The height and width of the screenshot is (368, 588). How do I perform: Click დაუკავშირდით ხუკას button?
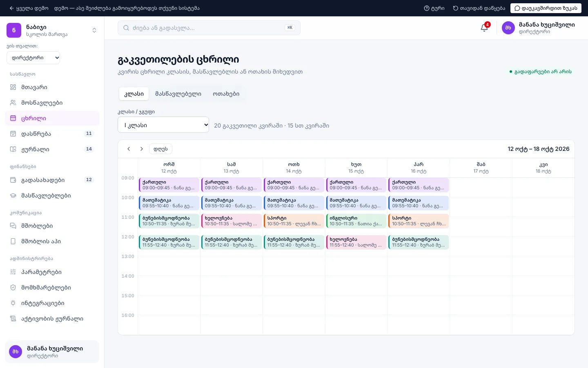coord(546,8)
